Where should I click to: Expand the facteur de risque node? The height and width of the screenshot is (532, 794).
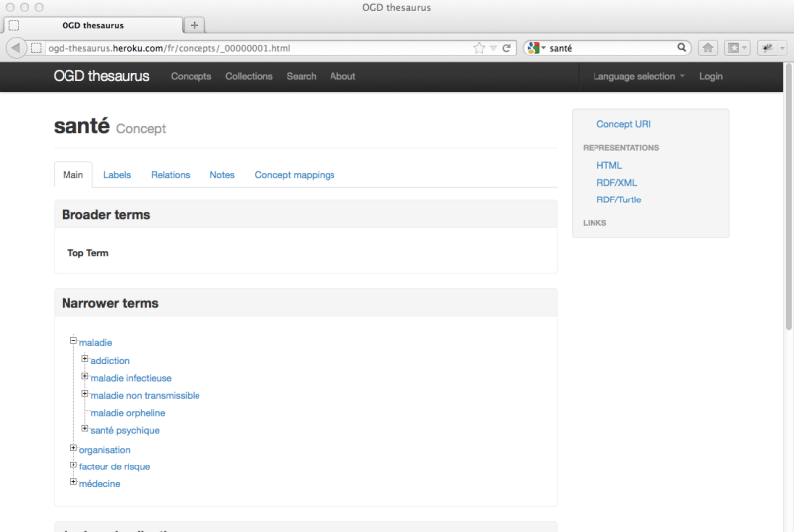click(x=73, y=465)
